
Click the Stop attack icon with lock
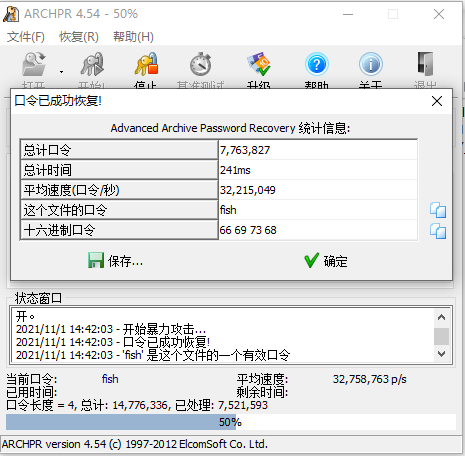tap(146, 64)
